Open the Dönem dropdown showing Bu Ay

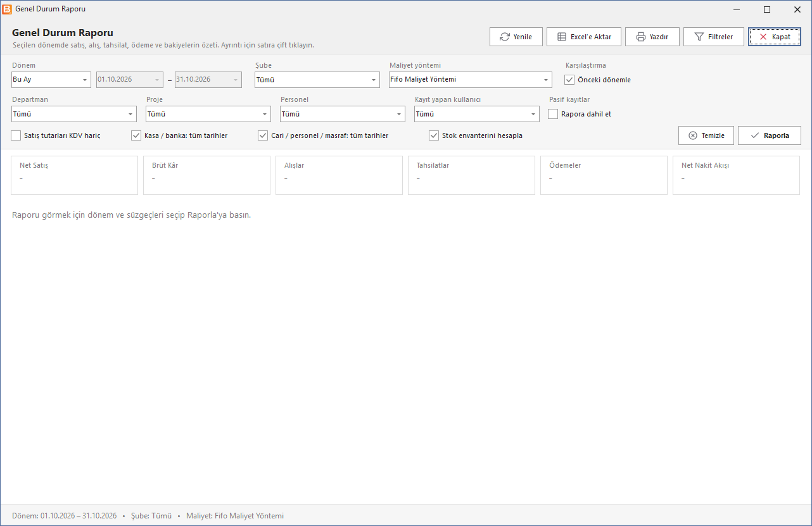(x=51, y=80)
